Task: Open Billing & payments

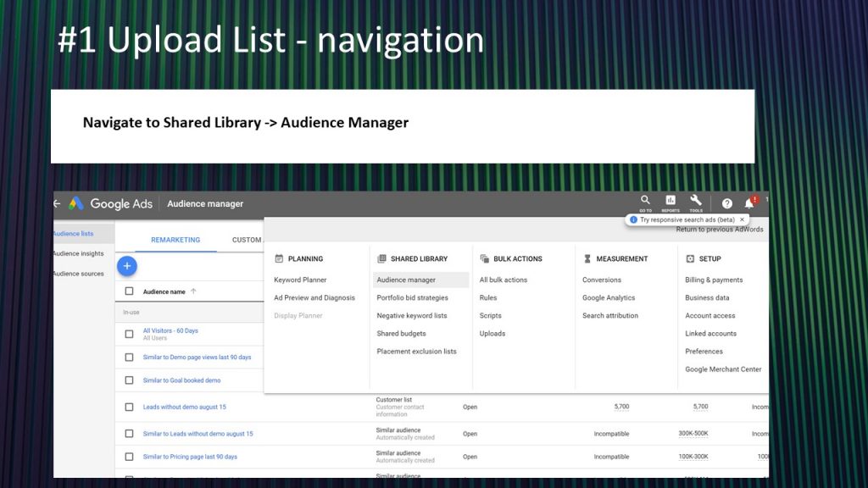Action: pyautogui.click(x=714, y=280)
